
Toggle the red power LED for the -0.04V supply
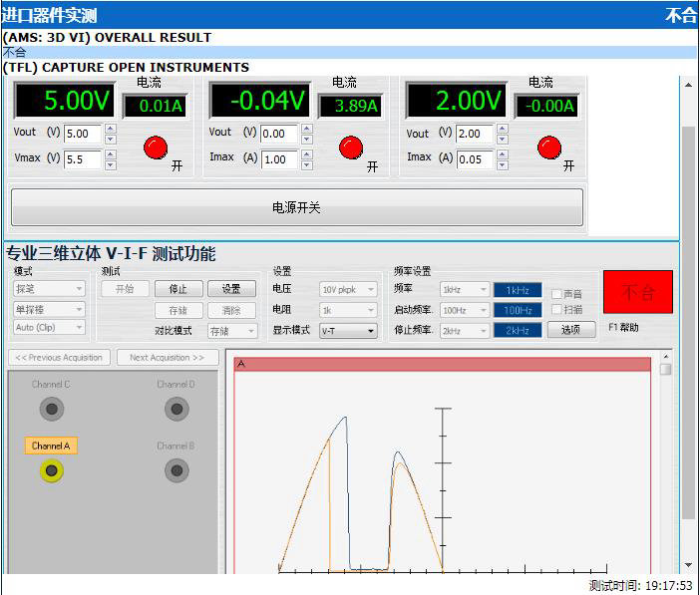350,148
